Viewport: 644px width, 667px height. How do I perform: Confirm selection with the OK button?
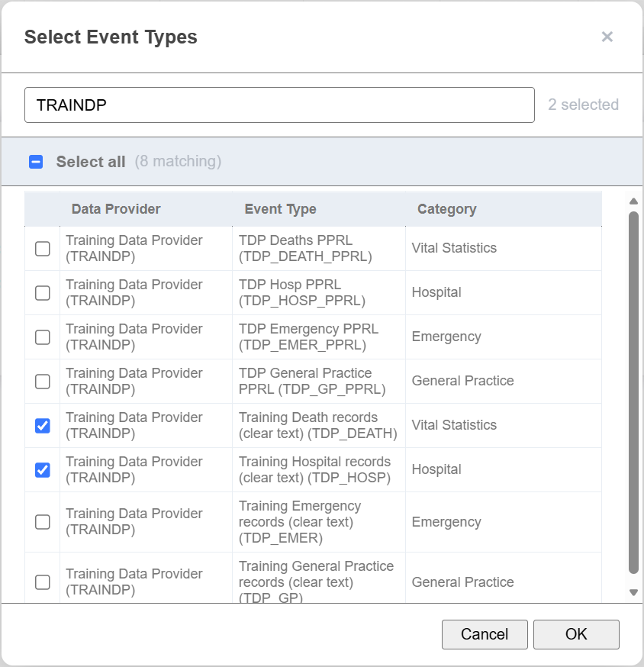(576, 634)
